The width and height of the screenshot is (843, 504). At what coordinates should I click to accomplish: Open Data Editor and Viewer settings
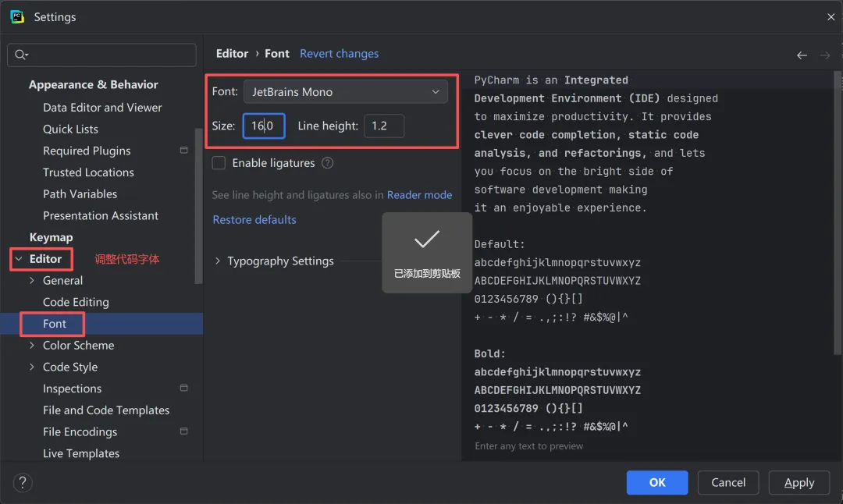102,108
